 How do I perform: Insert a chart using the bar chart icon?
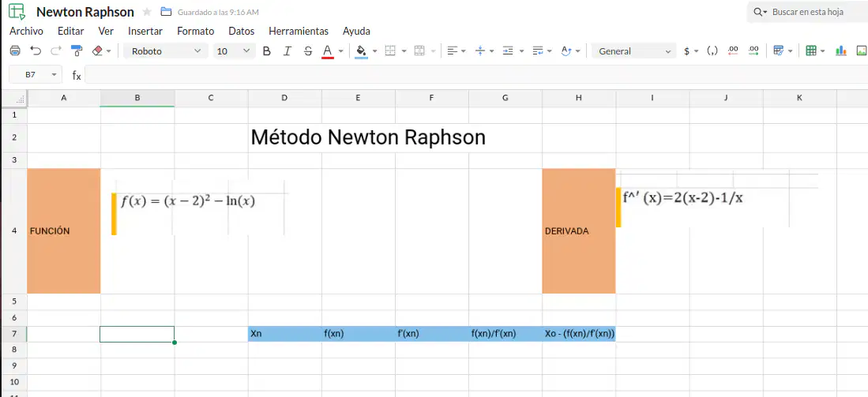[841, 51]
